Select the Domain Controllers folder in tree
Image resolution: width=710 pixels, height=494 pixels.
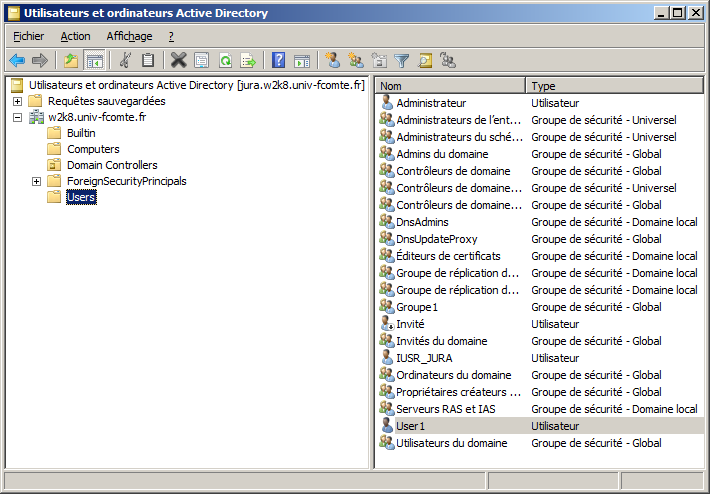tap(111, 165)
